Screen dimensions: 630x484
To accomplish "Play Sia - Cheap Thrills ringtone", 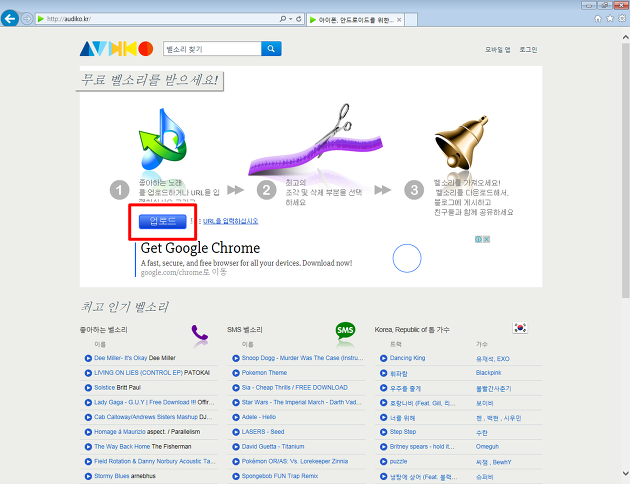I will 236,388.
